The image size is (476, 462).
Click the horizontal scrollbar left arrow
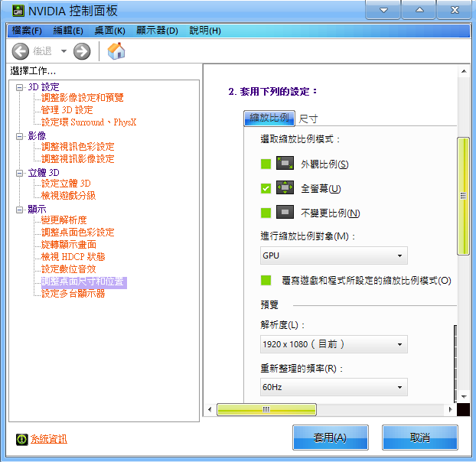click(x=210, y=410)
